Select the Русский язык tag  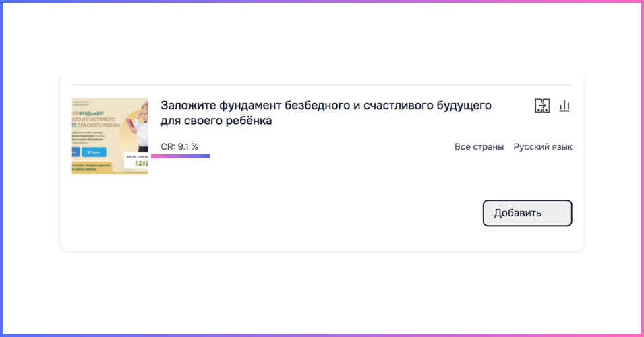point(543,146)
